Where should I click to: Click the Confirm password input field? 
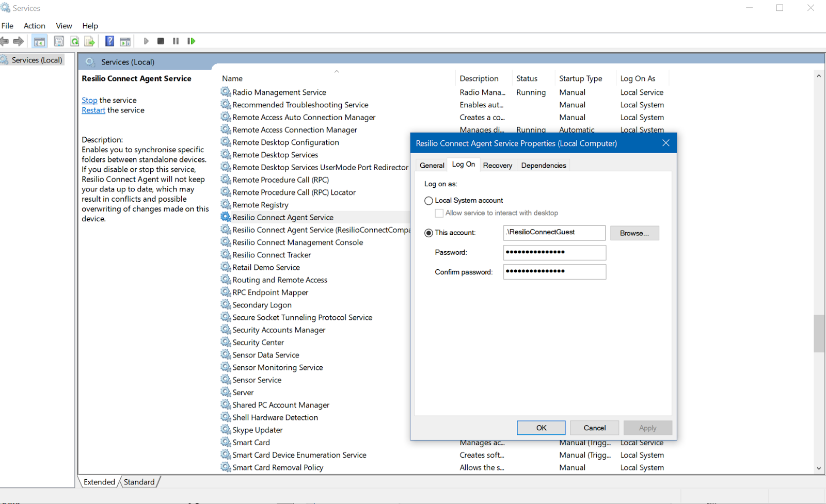click(x=554, y=272)
